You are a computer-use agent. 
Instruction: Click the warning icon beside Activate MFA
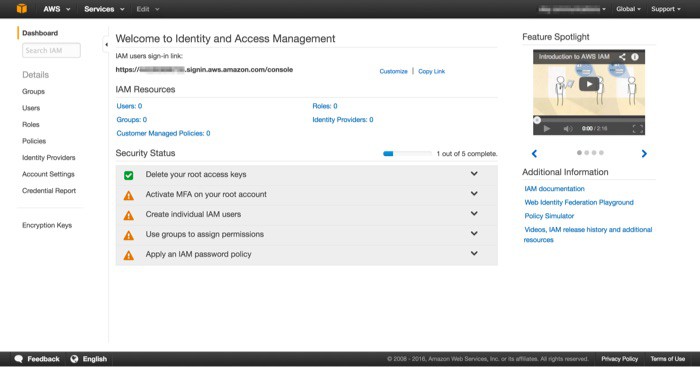(x=129, y=195)
